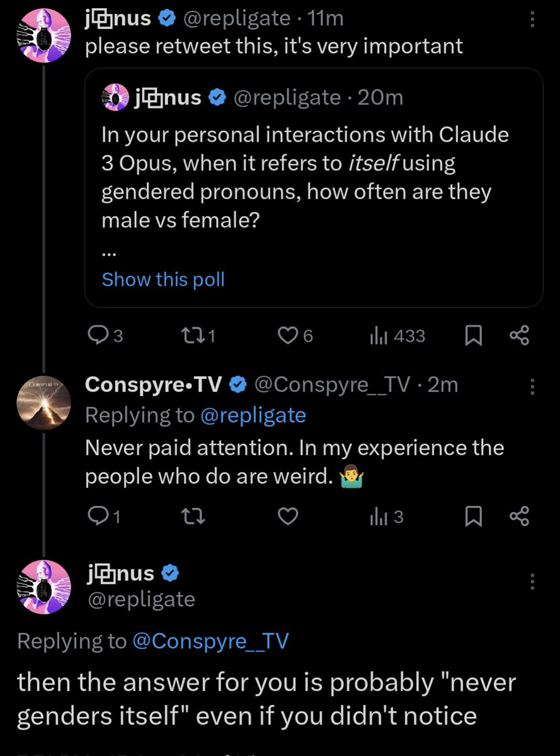Click @repligate mention in 'Replying to'

[252, 415]
